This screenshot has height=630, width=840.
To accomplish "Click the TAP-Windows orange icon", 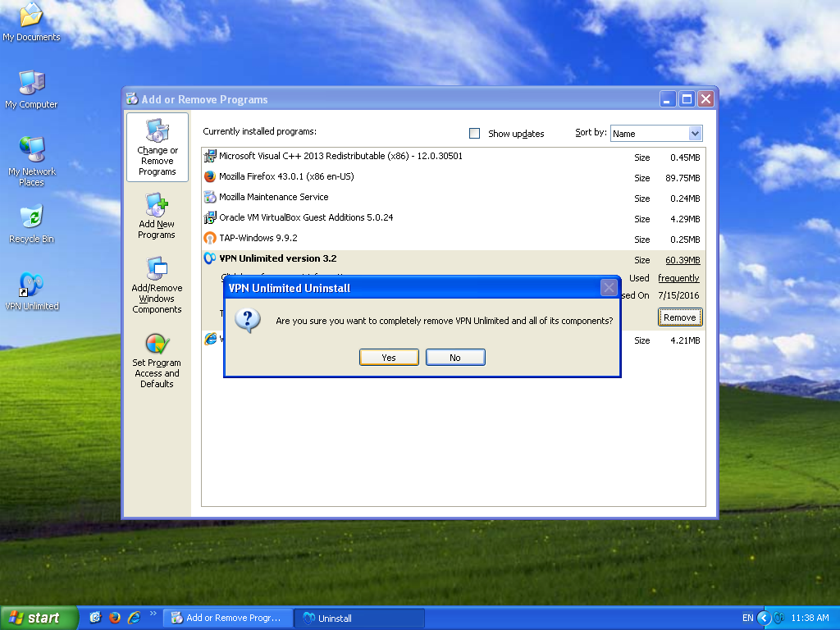I will 209,239.
